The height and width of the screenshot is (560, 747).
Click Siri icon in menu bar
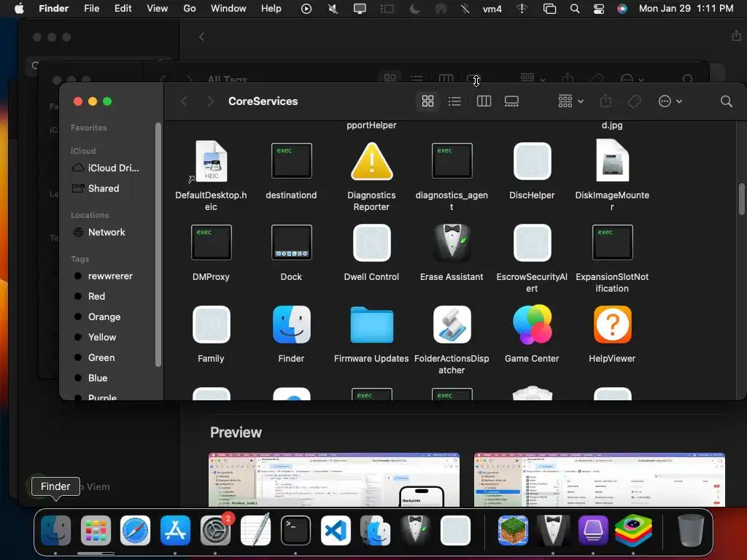tap(622, 9)
